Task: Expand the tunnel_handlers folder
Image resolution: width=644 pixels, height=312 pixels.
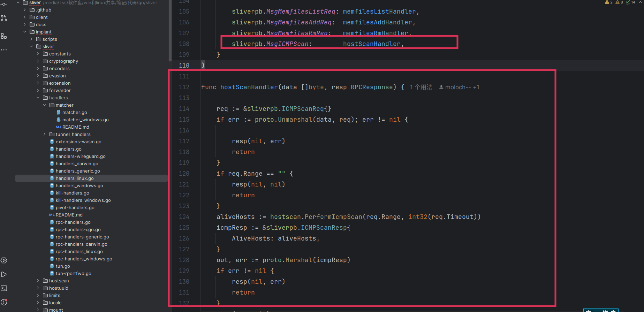Action: (45, 134)
